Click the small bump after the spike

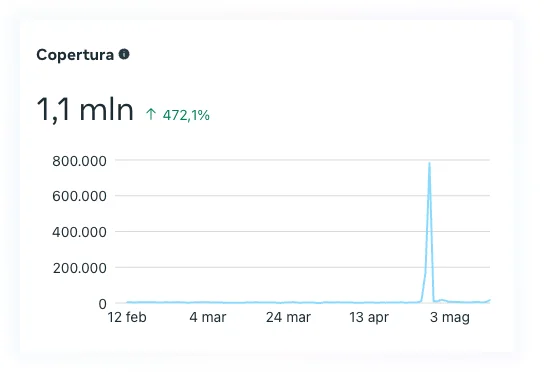coord(441,300)
